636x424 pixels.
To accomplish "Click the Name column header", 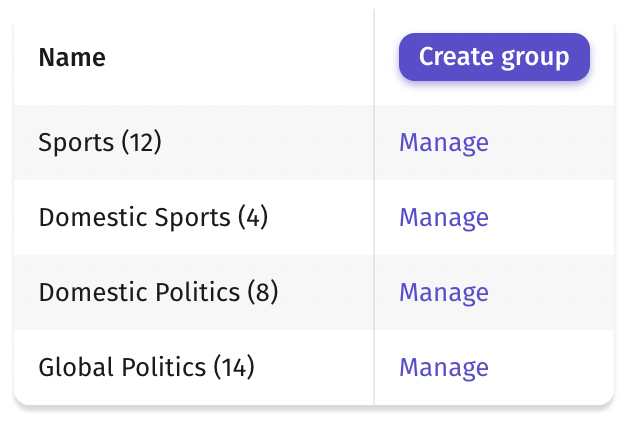I will click(72, 57).
